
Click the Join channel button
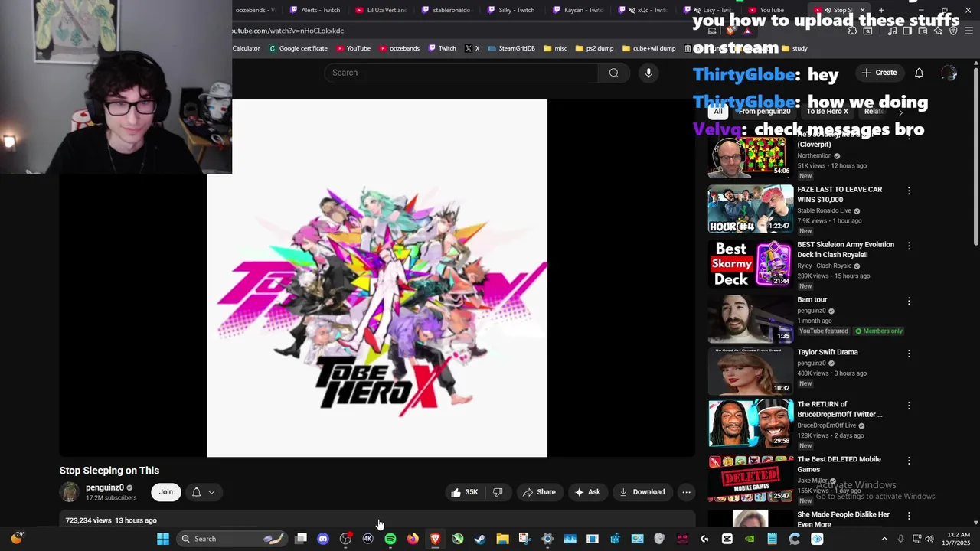pos(166,492)
